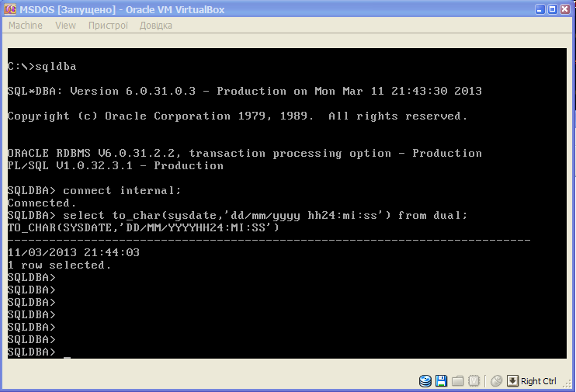Click the window title 'MSDOS [Запущено]' text
The width and height of the screenshot is (576, 392).
pos(68,9)
